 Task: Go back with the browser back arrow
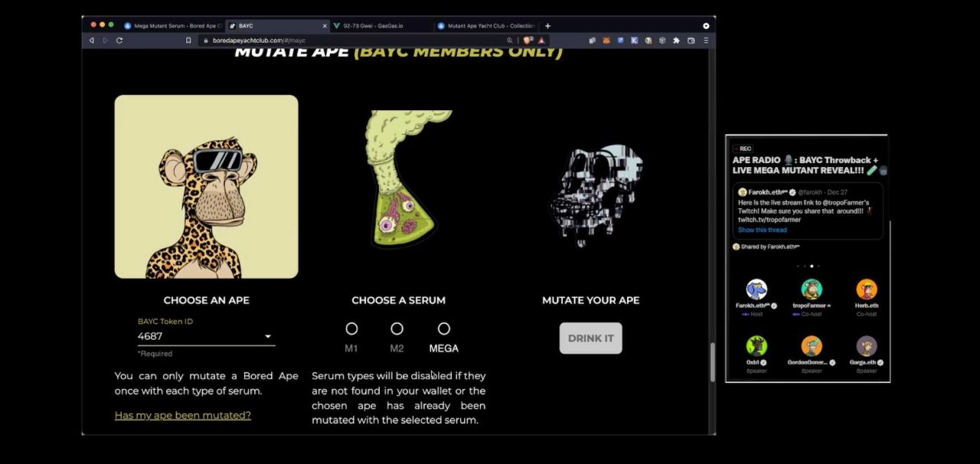coord(92,40)
